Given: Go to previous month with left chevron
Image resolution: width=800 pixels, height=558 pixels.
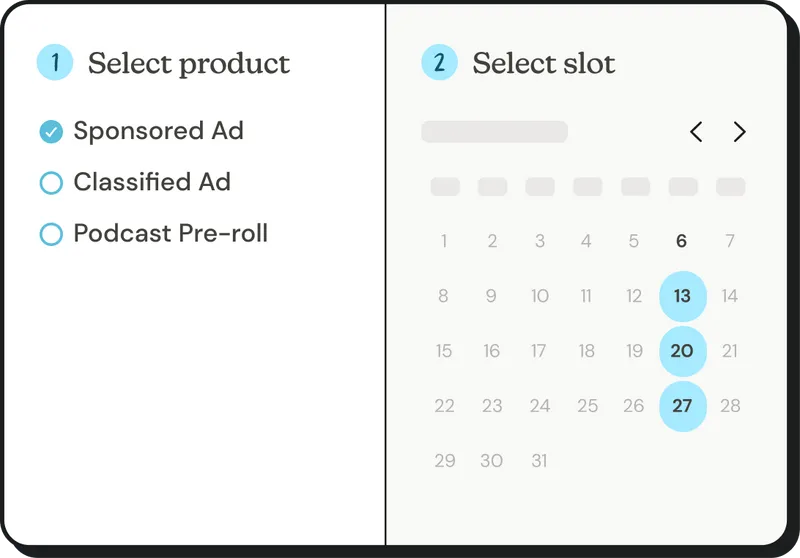Looking at the screenshot, I should (696, 132).
